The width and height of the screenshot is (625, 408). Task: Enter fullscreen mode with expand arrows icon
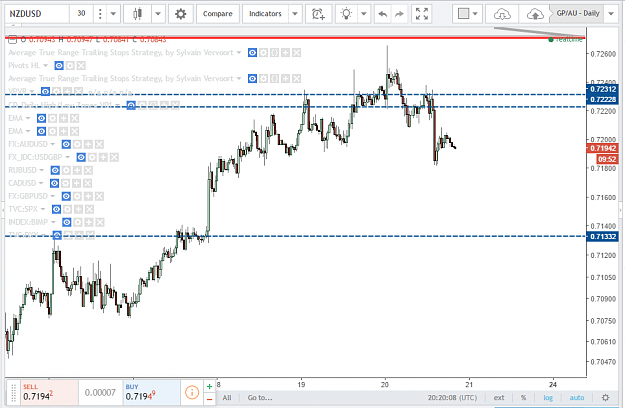coord(422,14)
